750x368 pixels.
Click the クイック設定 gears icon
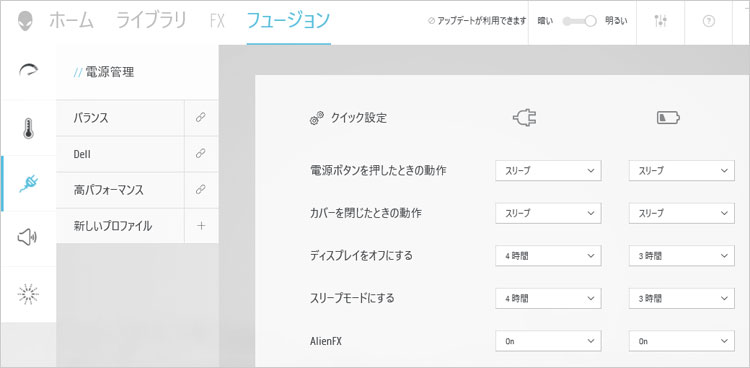click(317, 119)
